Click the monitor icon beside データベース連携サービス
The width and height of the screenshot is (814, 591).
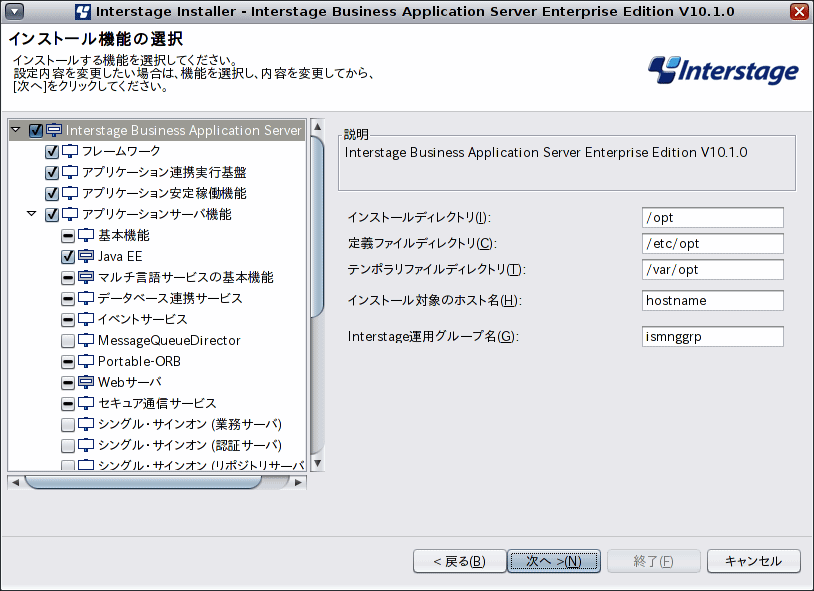pyautogui.click(x=86, y=298)
